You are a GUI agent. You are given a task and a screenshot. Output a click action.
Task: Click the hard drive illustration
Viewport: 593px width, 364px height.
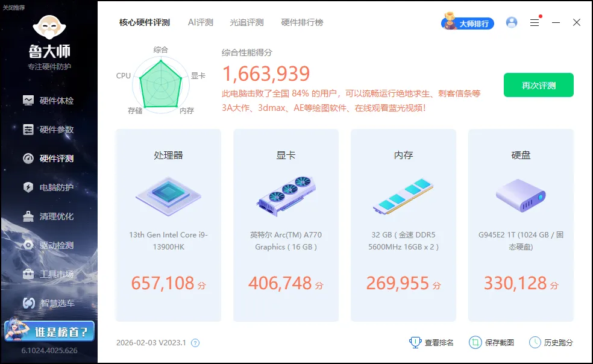point(521,195)
